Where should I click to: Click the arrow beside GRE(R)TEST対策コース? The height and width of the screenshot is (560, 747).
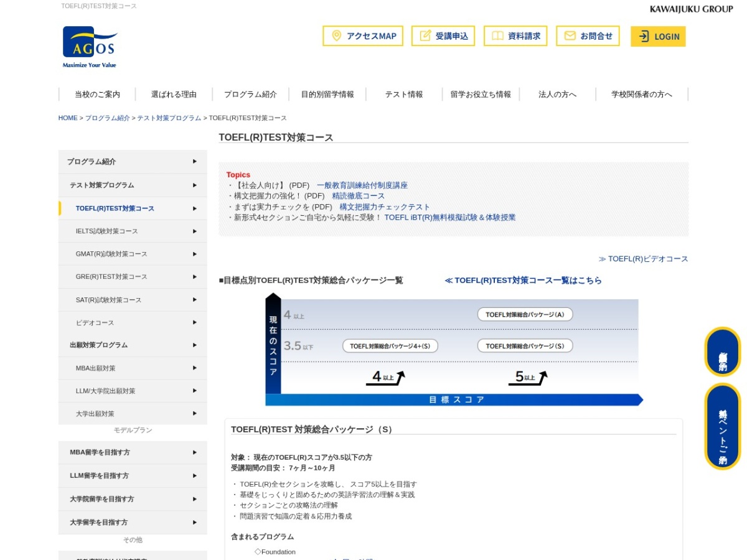point(195,276)
